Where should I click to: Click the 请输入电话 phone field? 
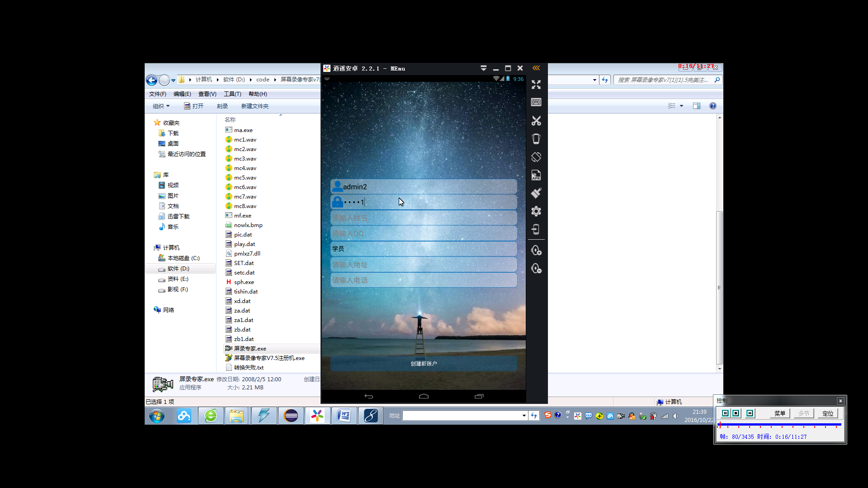click(424, 280)
